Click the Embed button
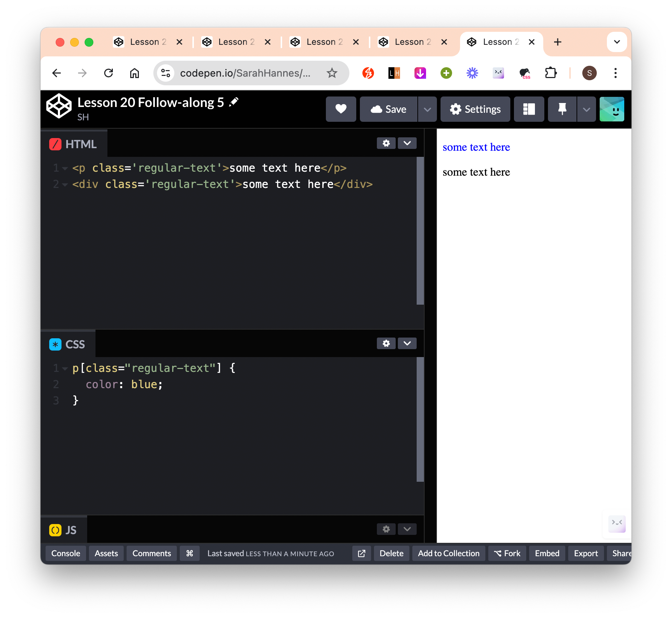The width and height of the screenshot is (672, 618). coord(547,553)
